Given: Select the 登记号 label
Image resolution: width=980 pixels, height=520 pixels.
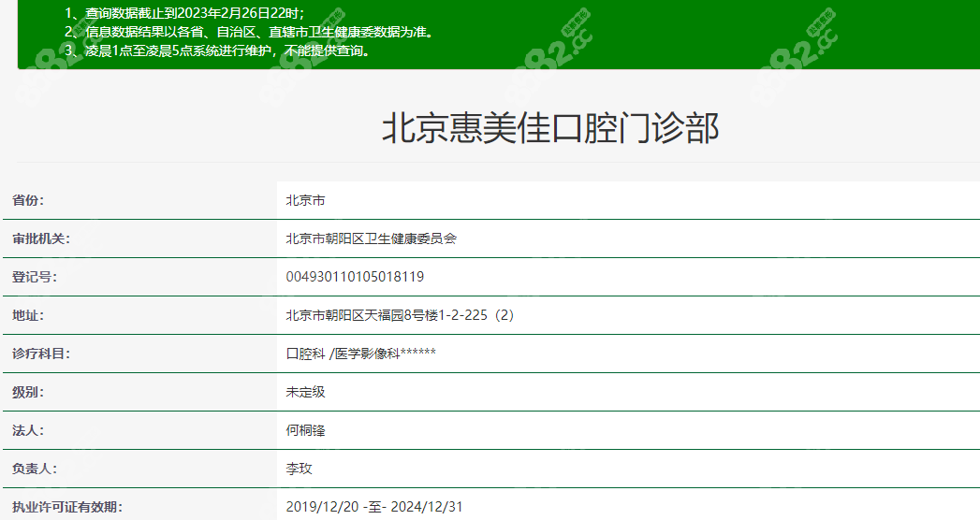Looking at the screenshot, I should coord(35,277).
